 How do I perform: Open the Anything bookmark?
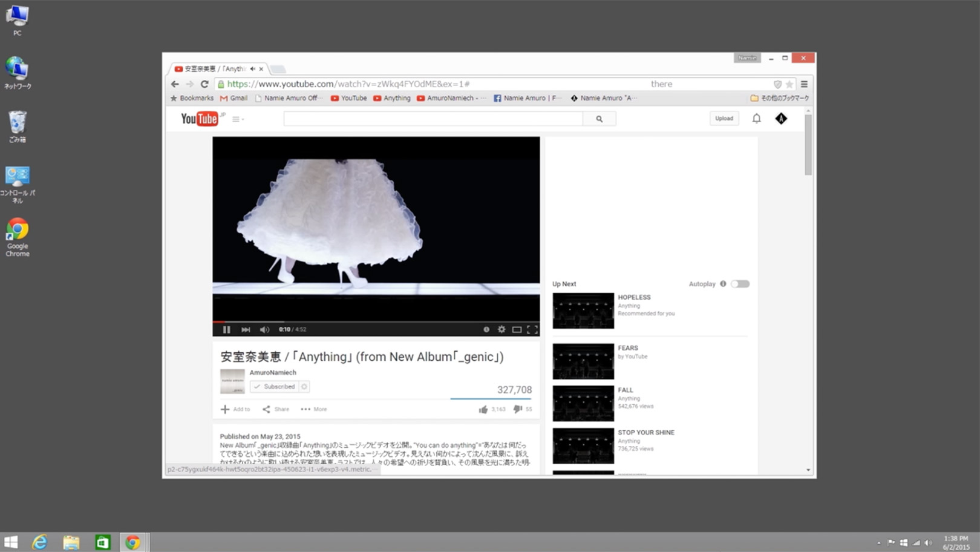pyautogui.click(x=392, y=98)
